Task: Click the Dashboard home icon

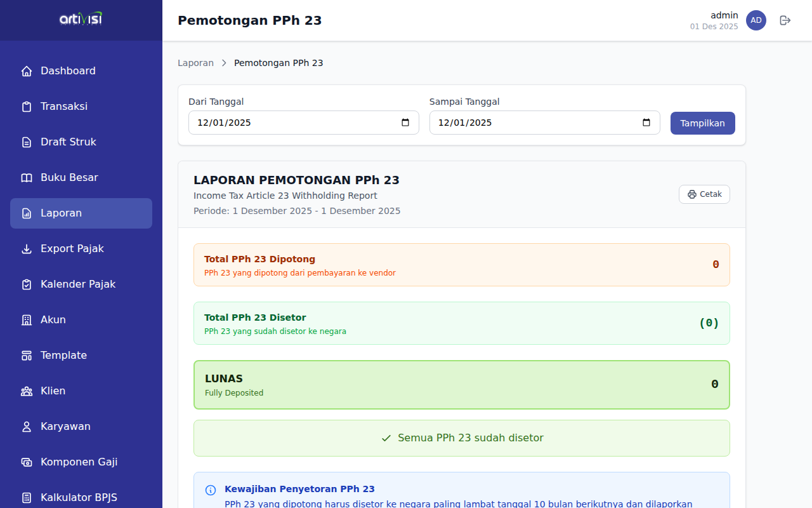Action: tap(27, 71)
